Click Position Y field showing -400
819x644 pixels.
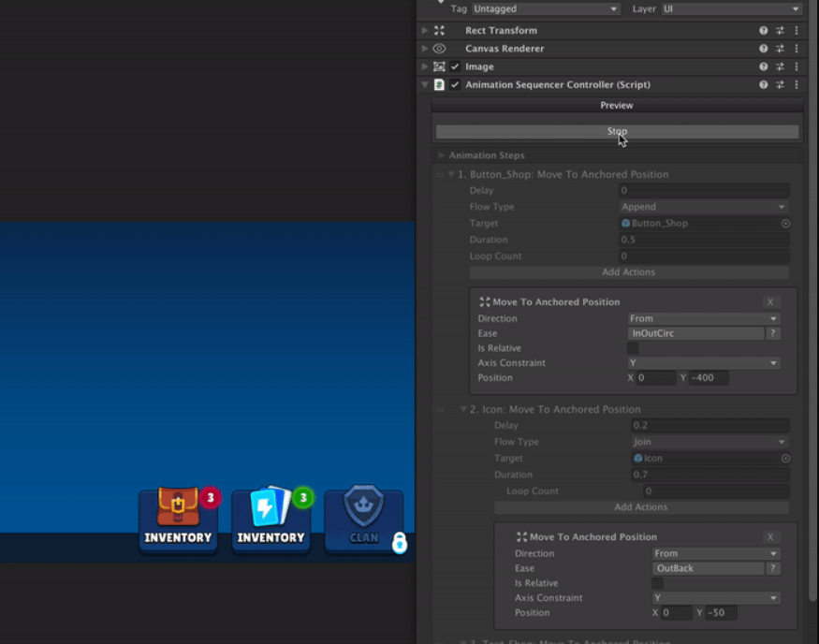pyautogui.click(x=709, y=378)
